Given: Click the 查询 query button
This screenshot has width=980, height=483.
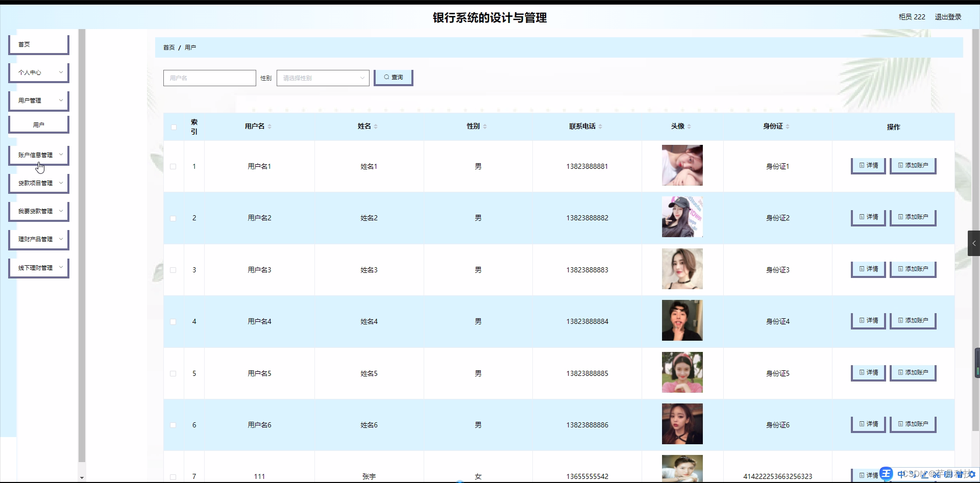Looking at the screenshot, I should point(393,78).
